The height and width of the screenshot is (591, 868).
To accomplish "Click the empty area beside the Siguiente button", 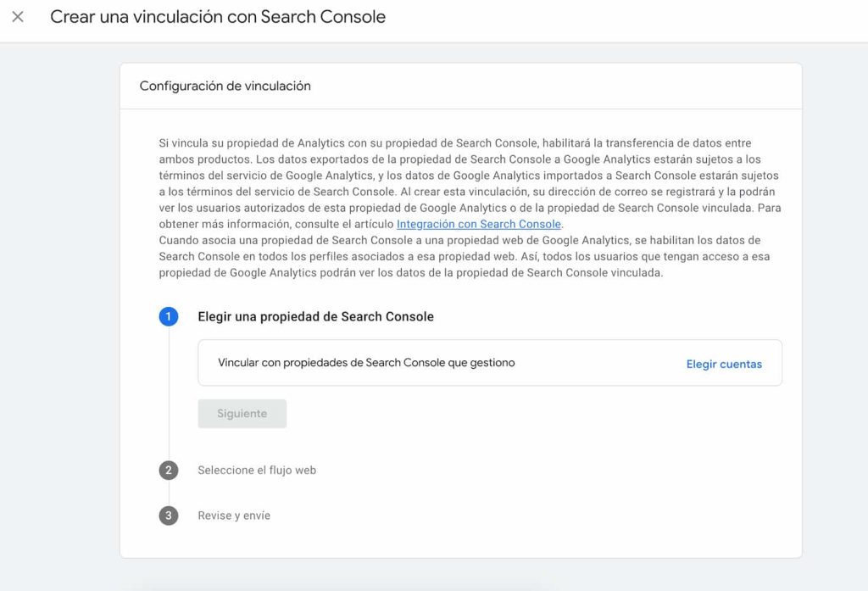I will pyautogui.click(x=509, y=414).
